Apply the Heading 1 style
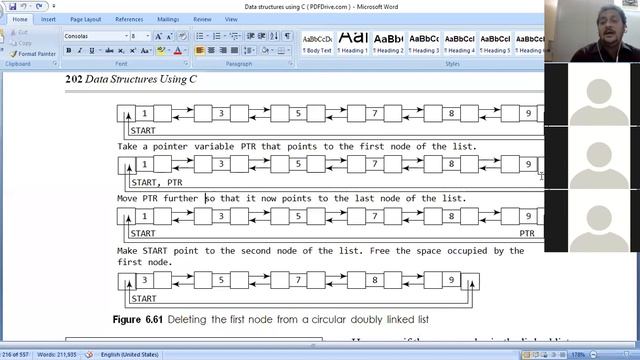This screenshot has height=360, width=640. coord(353,44)
